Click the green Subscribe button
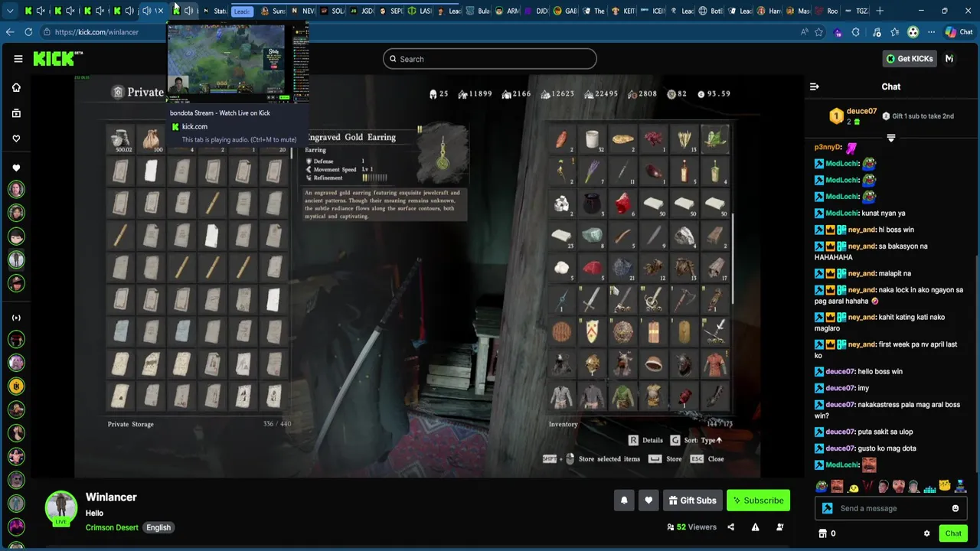This screenshot has width=980, height=551. point(758,500)
